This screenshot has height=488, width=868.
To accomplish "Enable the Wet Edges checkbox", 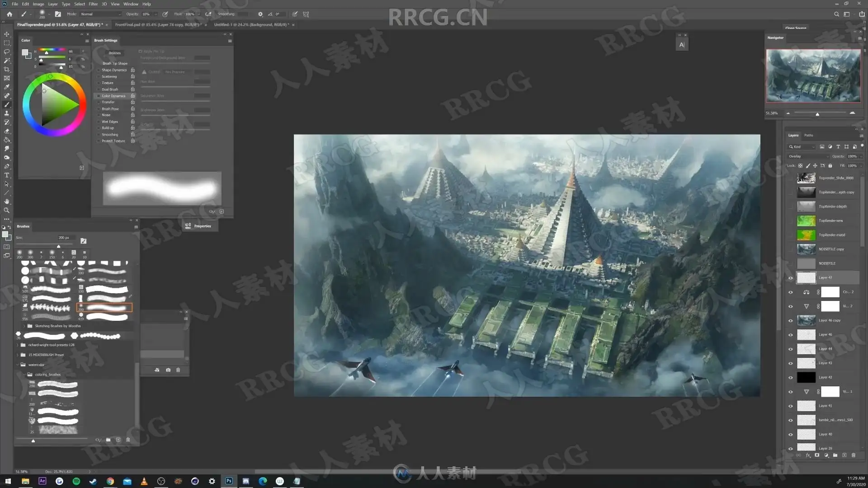I will tap(99, 122).
